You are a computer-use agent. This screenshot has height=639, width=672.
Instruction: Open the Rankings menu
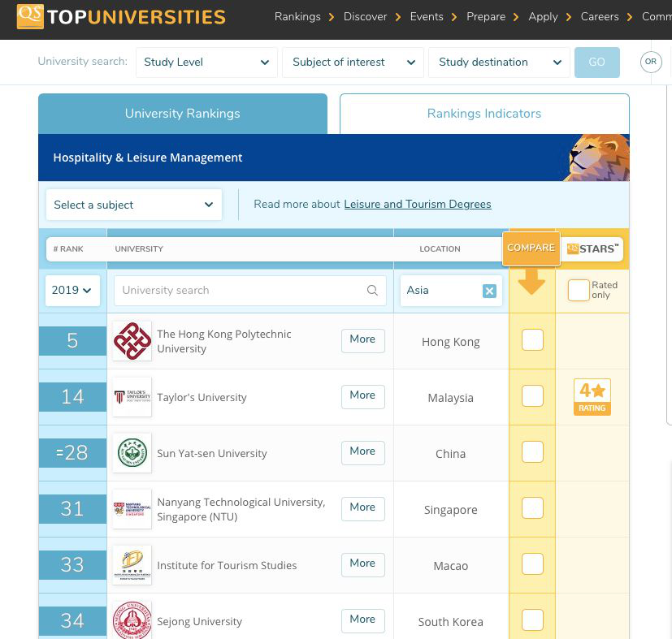pos(297,17)
